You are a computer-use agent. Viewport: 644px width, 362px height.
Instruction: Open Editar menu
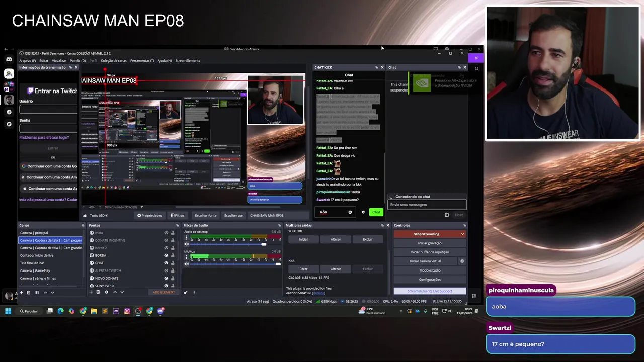click(x=44, y=61)
